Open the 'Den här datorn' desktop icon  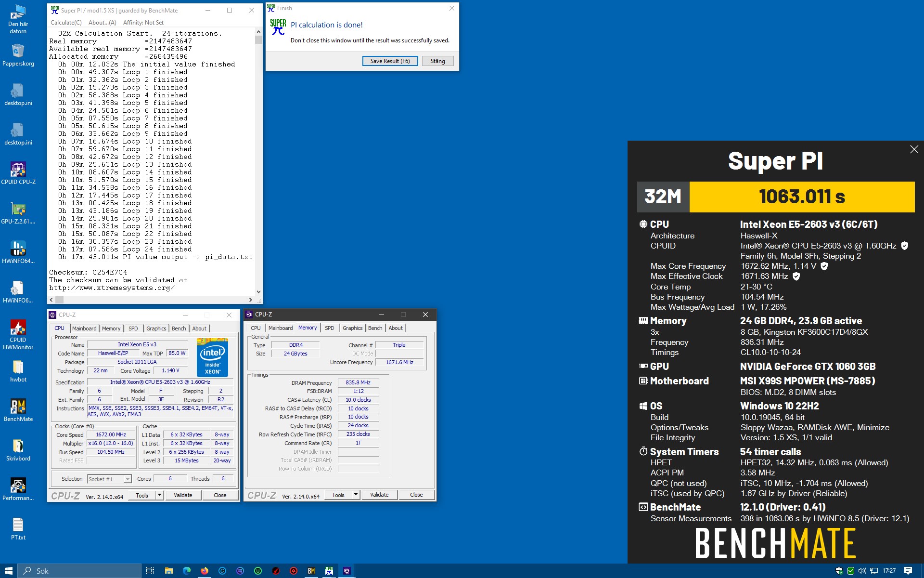18,19
